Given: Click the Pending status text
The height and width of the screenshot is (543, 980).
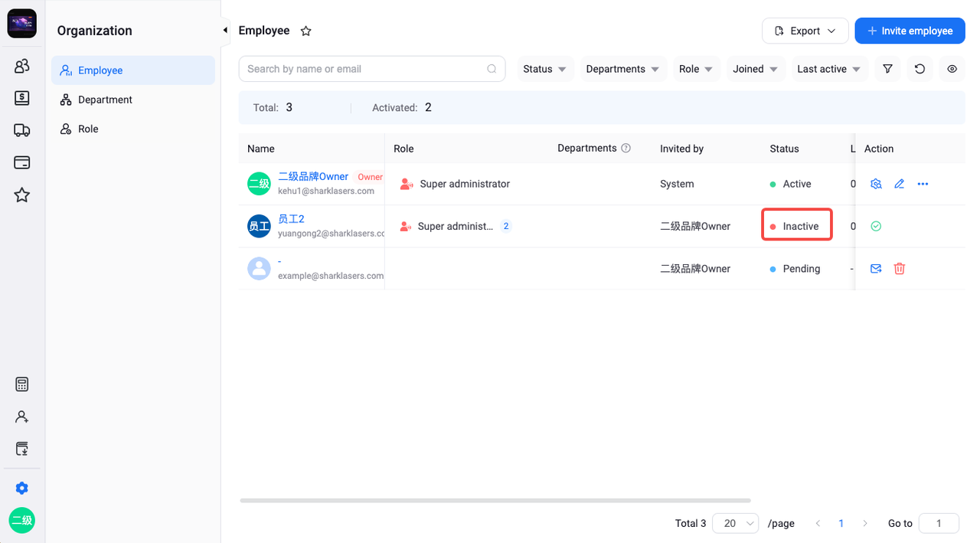Looking at the screenshot, I should pyautogui.click(x=801, y=269).
